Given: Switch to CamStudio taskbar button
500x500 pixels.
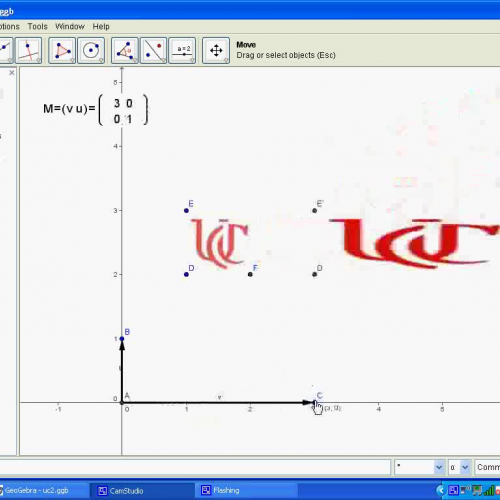Looking at the screenshot, I should (142, 490).
